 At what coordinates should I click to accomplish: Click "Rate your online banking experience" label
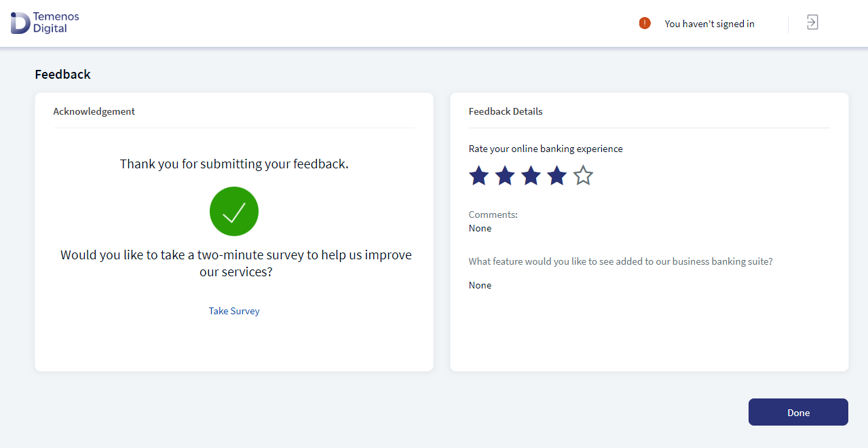point(546,149)
